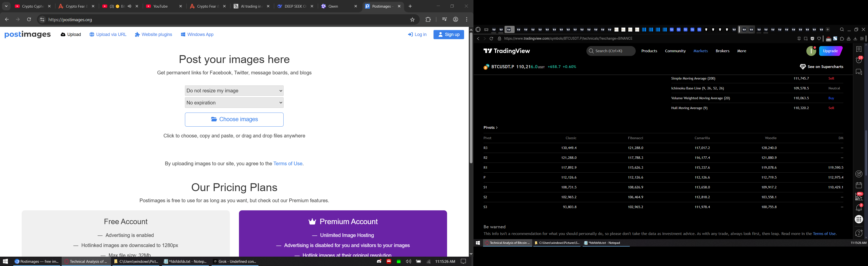Click the TradingView help center question icon
The height and width of the screenshot is (266, 868).
coord(859,233)
